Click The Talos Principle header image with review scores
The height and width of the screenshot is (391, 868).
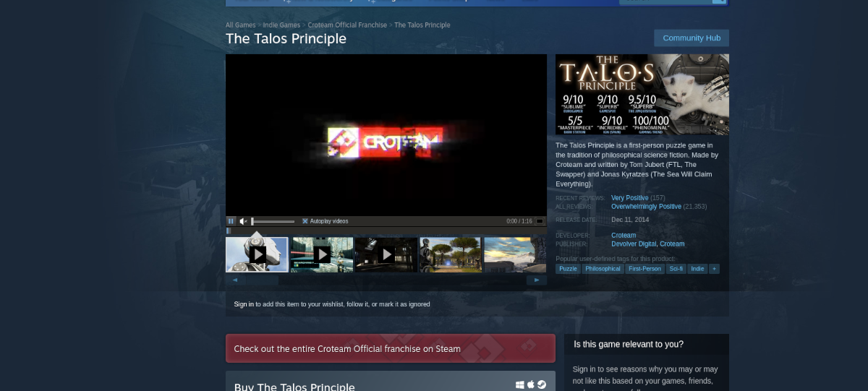(x=642, y=95)
